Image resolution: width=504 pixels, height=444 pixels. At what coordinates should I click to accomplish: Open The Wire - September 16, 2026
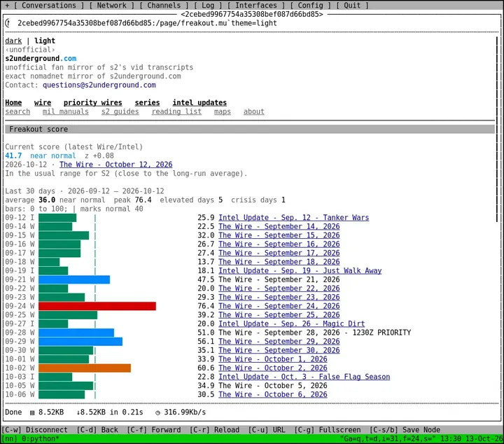pyautogui.click(x=279, y=244)
